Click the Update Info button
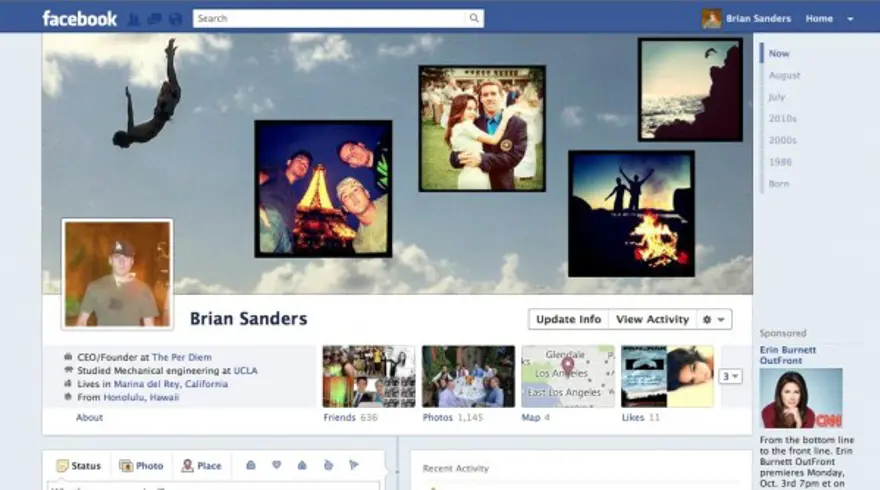 point(569,319)
